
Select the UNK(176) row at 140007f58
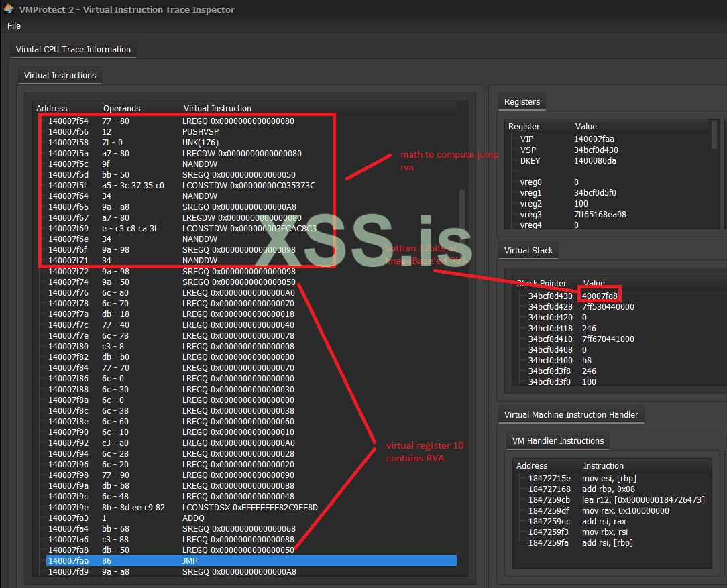coord(251,142)
